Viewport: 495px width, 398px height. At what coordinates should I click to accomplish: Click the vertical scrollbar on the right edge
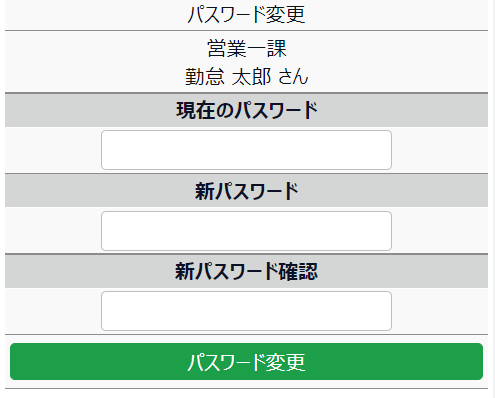pyautogui.click(x=491, y=199)
